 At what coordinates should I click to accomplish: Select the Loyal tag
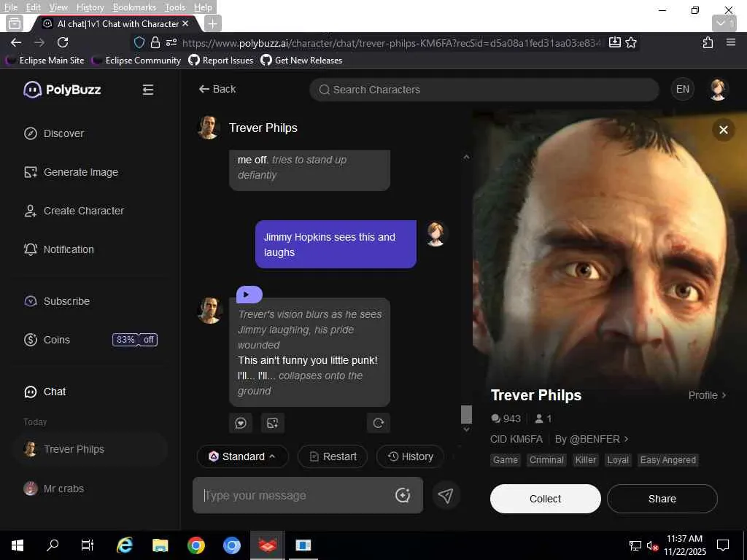click(618, 460)
